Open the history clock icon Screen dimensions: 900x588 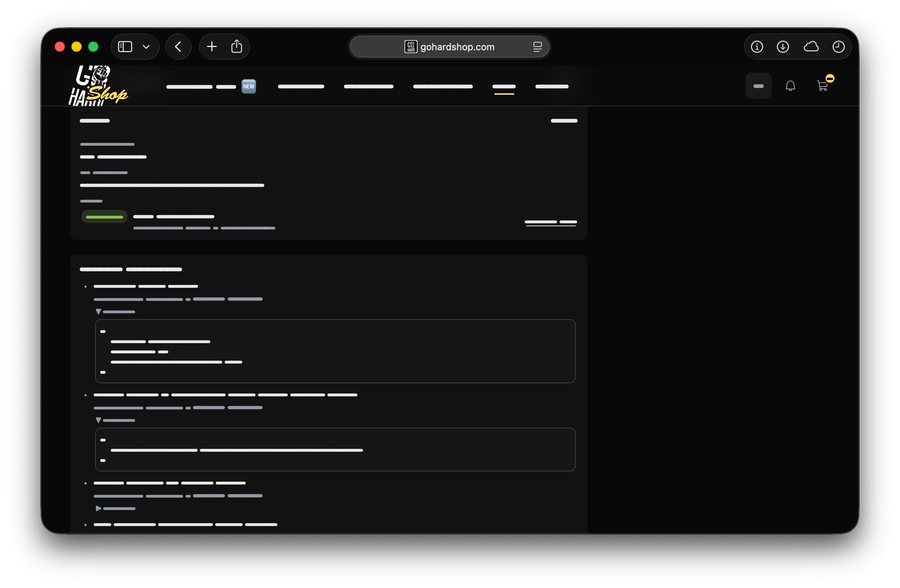coord(838,47)
